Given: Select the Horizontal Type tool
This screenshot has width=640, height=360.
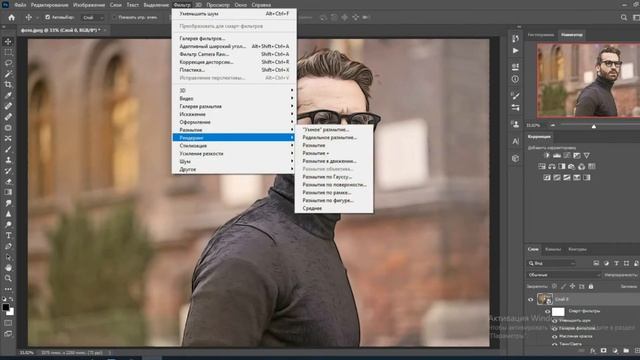Looking at the screenshot, I should pos(8,236).
